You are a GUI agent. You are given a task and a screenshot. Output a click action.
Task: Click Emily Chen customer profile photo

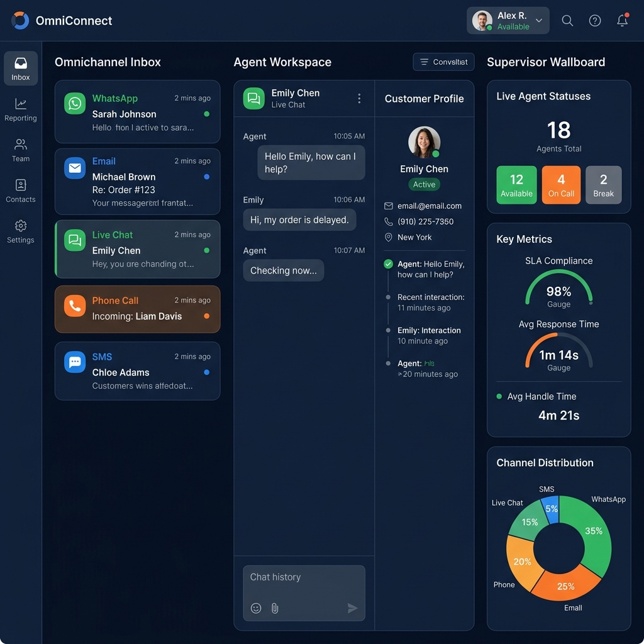[x=424, y=142]
